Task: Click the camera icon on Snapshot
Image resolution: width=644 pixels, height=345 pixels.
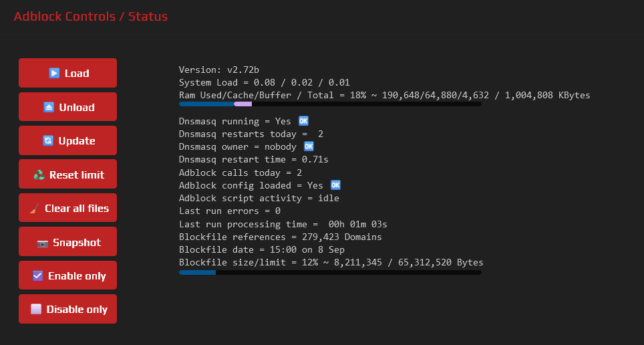Action: [43, 243]
